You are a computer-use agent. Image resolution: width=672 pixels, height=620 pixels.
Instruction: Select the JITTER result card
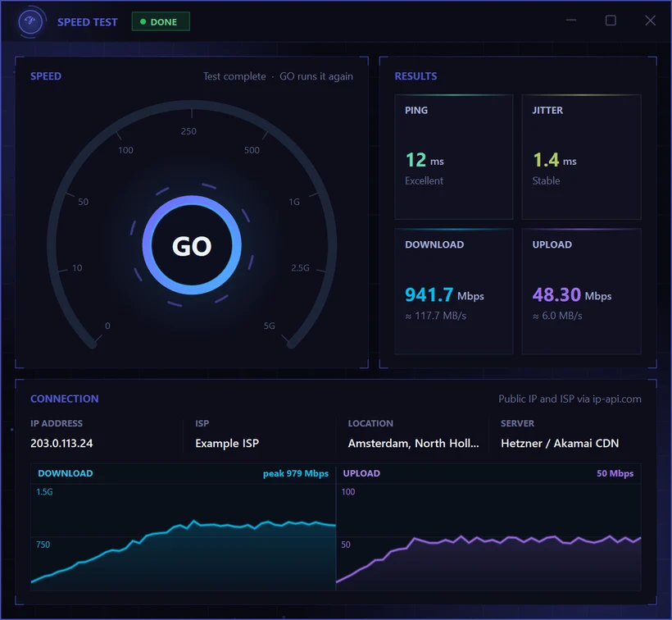(581, 157)
